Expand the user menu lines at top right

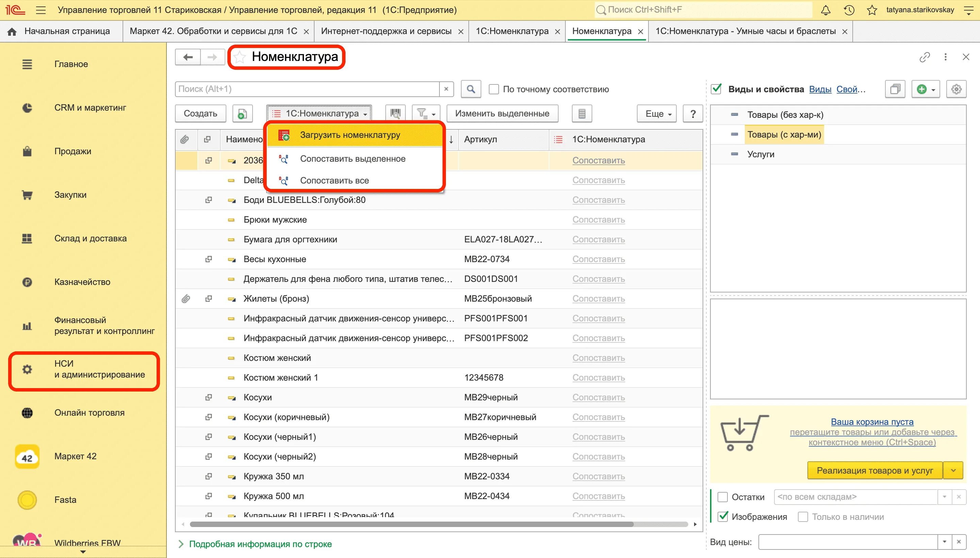coord(969,10)
